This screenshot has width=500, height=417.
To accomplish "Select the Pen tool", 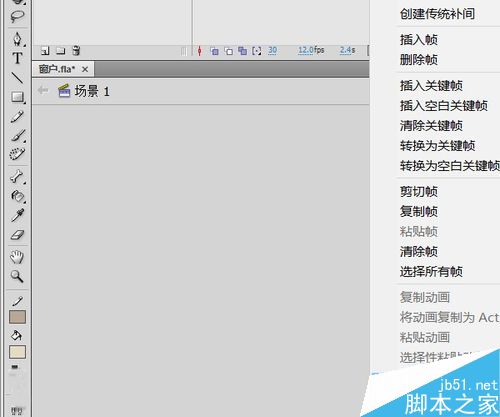I will [x=18, y=39].
